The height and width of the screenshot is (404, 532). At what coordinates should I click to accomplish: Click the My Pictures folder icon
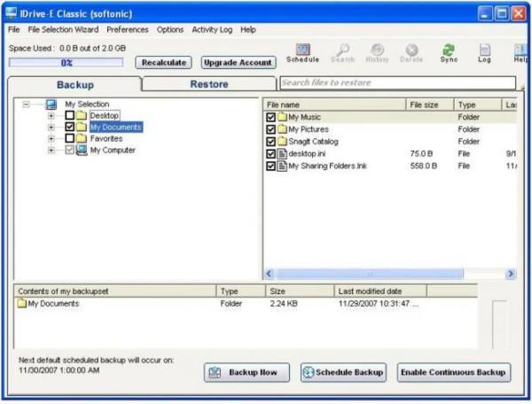tap(282, 129)
